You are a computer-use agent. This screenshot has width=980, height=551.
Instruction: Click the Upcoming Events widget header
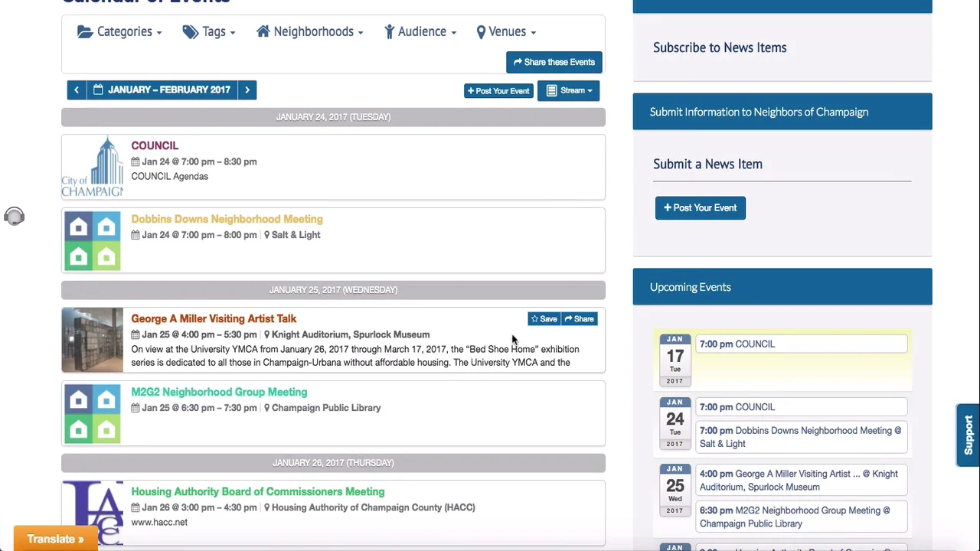coord(782,287)
